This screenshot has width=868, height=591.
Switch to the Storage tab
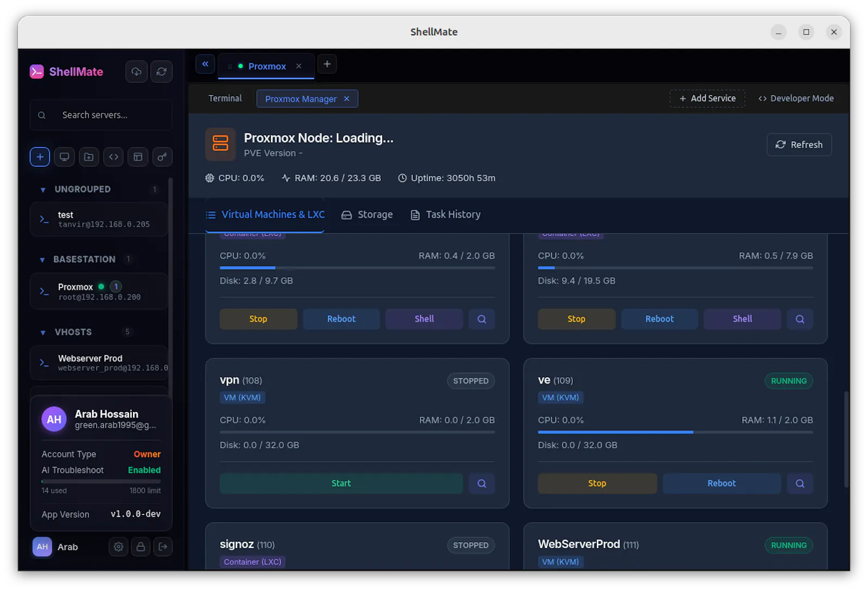(367, 215)
